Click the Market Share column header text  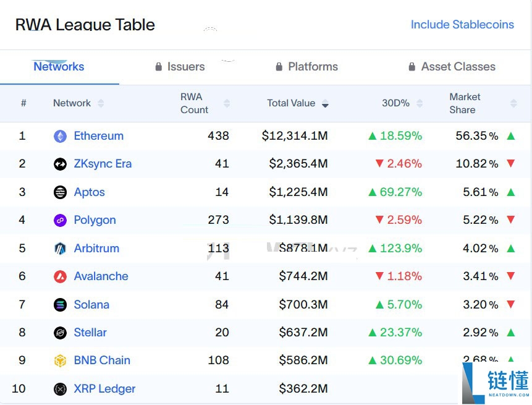click(465, 103)
